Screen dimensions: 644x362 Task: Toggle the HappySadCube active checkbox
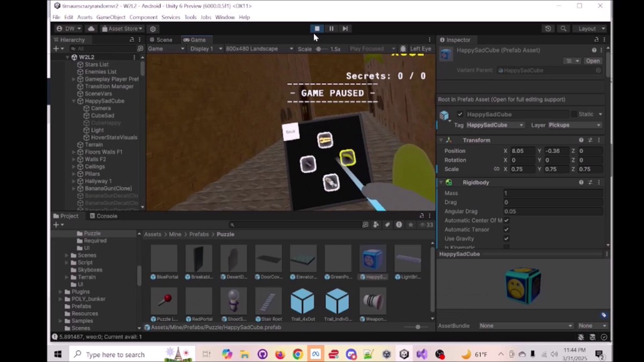460,114
